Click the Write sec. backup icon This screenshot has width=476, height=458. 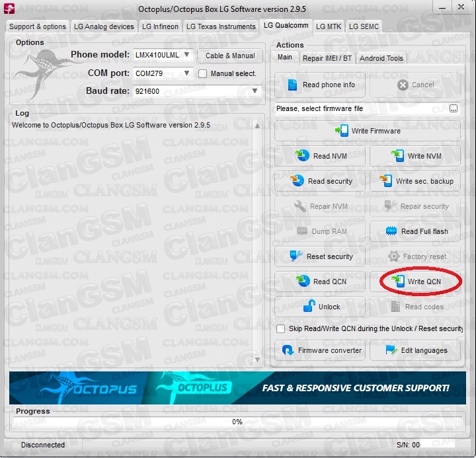(x=385, y=181)
